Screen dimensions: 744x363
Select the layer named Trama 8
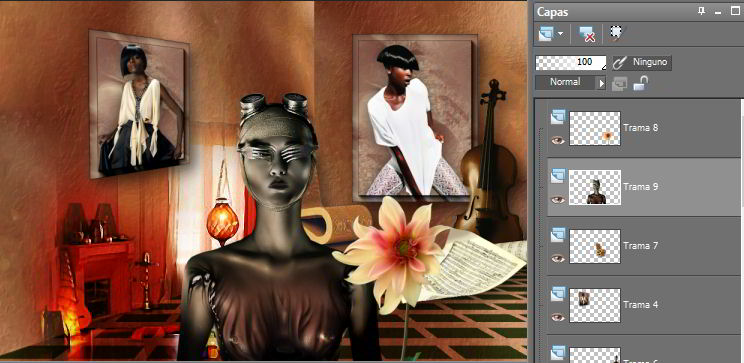pos(641,128)
